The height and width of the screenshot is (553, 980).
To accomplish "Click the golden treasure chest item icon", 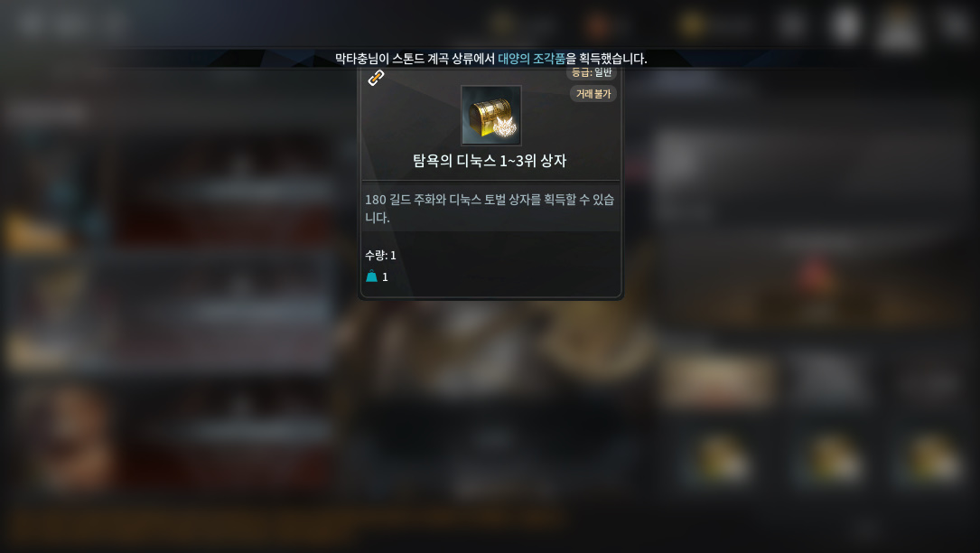I will pyautogui.click(x=490, y=116).
